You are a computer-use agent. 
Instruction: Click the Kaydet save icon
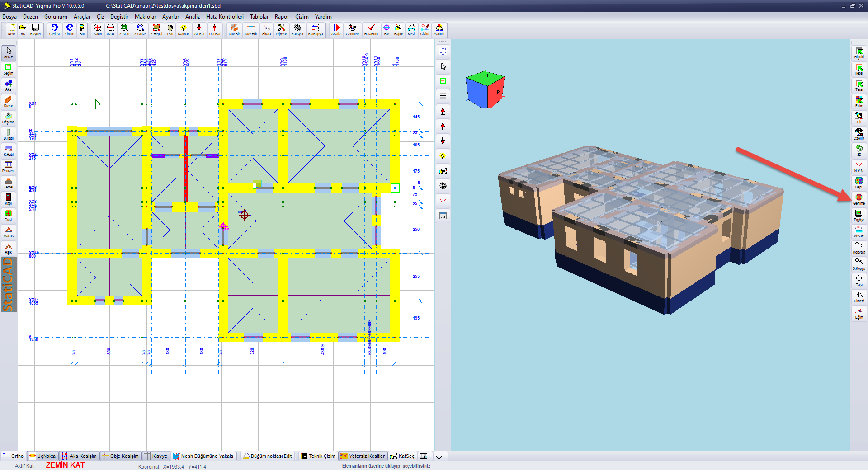[35, 30]
